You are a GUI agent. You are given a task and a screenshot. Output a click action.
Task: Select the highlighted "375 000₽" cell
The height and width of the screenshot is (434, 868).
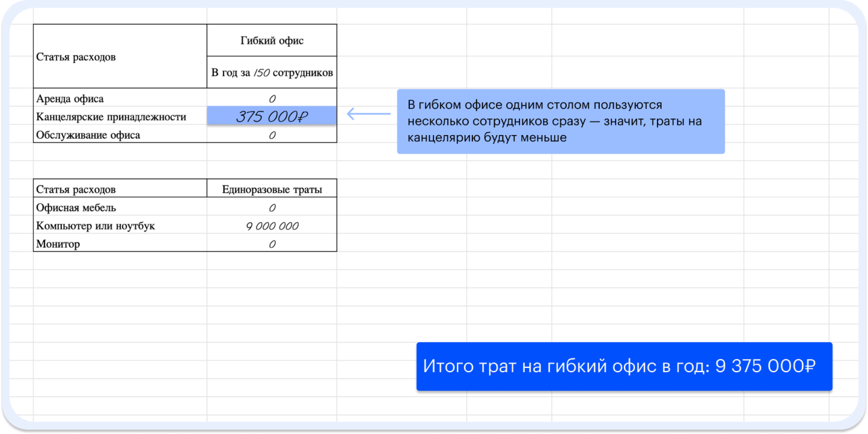tap(272, 116)
